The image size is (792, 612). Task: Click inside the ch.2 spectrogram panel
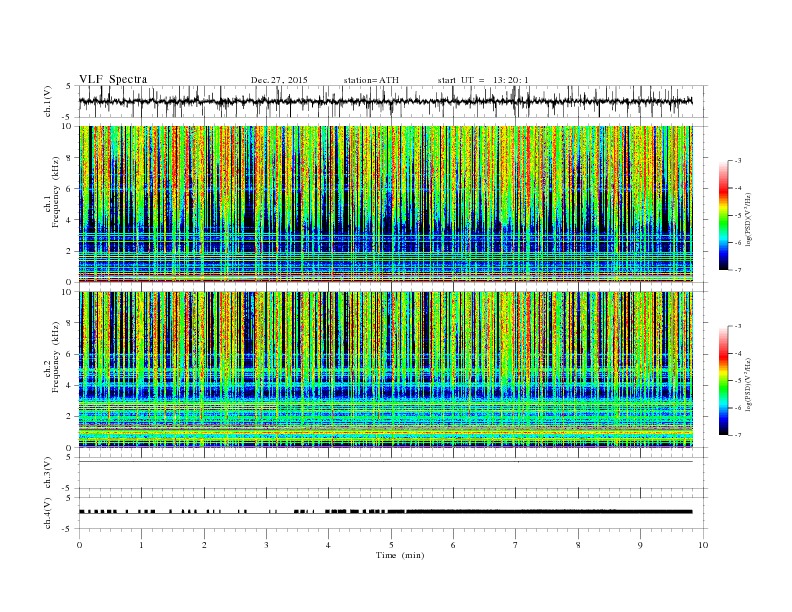click(386, 369)
